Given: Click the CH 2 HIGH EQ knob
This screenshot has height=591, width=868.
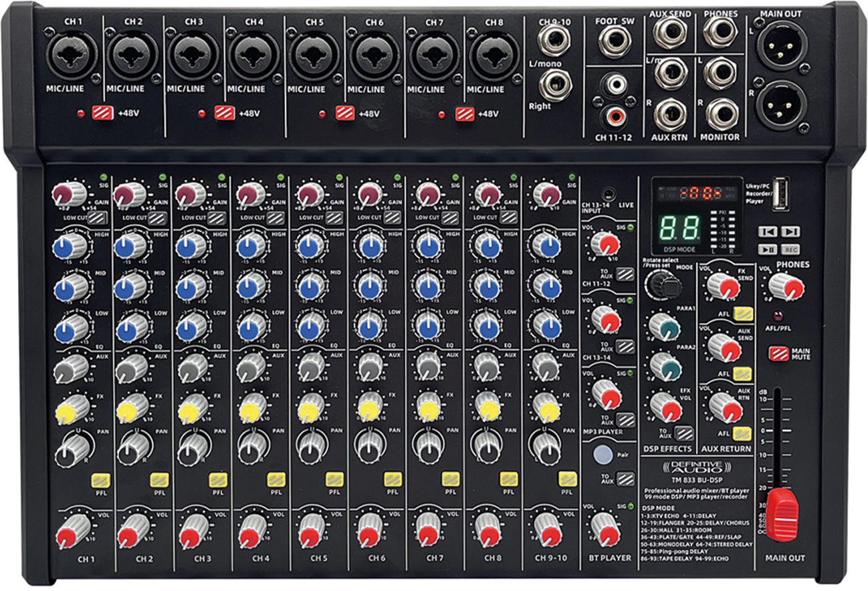Looking at the screenshot, I should point(130,245).
